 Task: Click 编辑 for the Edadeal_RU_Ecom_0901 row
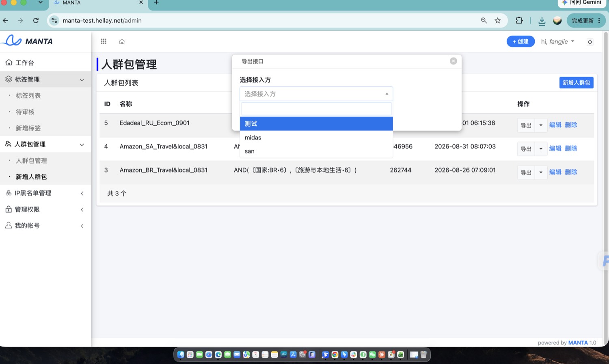pos(555,125)
